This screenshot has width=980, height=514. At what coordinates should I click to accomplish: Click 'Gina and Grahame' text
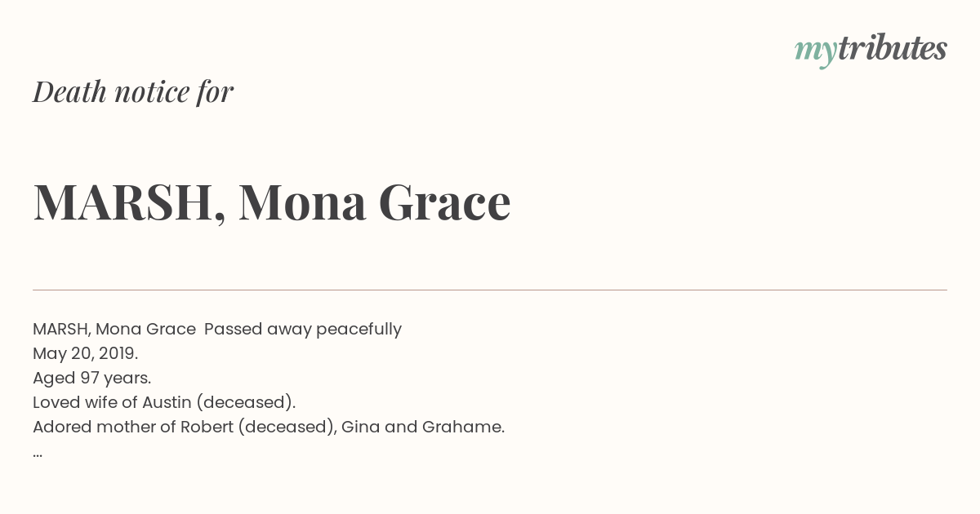click(423, 427)
